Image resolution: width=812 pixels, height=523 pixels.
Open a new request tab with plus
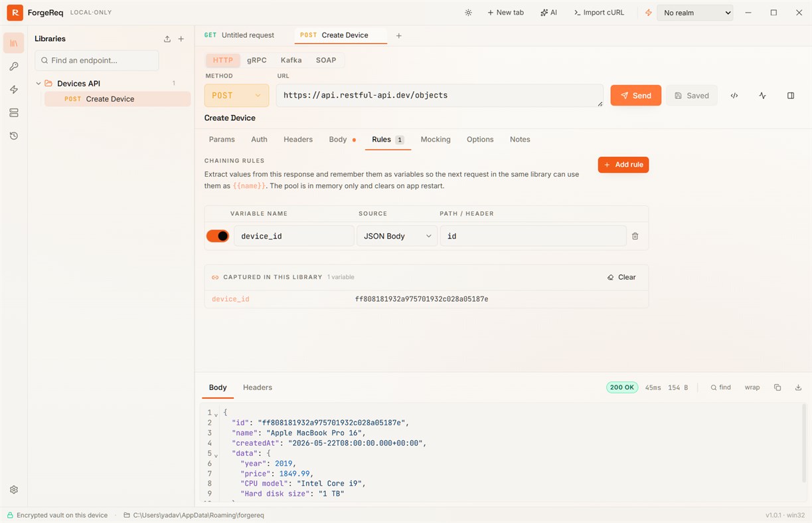399,36
